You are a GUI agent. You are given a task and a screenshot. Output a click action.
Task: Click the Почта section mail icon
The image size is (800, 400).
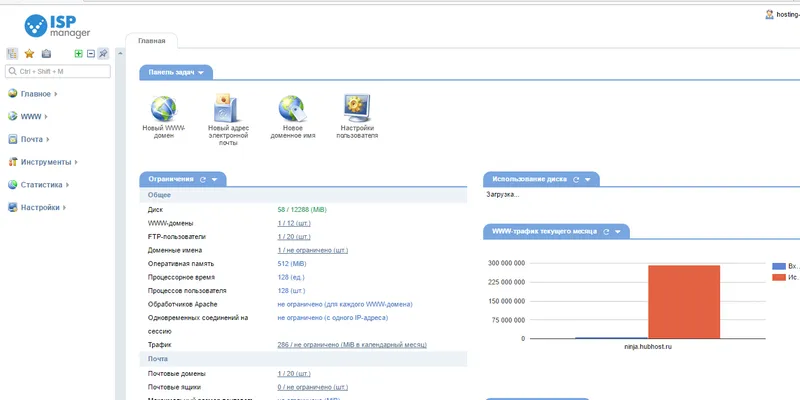[13, 139]
